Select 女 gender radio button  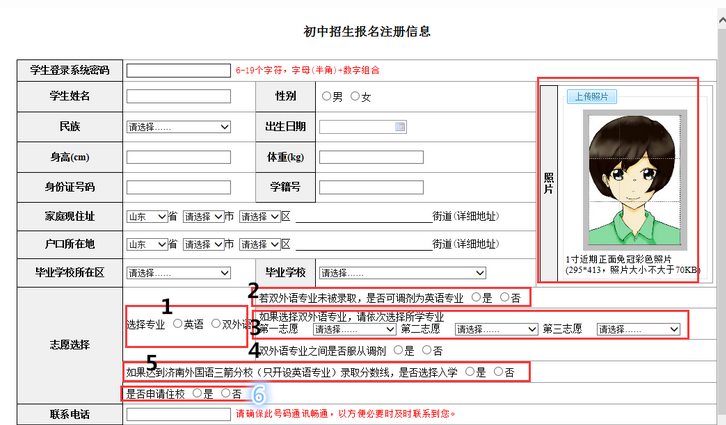[x=354, y=97]
